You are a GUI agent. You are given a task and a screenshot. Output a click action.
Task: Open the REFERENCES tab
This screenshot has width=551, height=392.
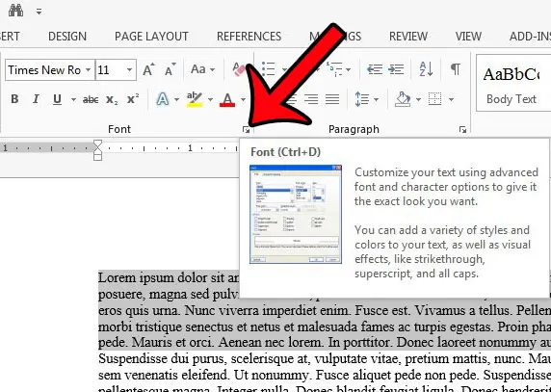coord(249,37)
